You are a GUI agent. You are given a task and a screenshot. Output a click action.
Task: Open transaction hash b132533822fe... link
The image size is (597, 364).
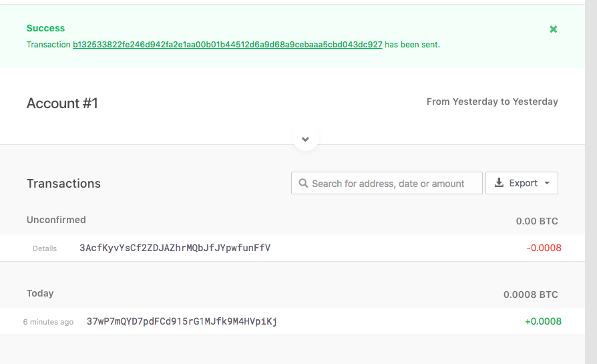[x=227, y=45]
